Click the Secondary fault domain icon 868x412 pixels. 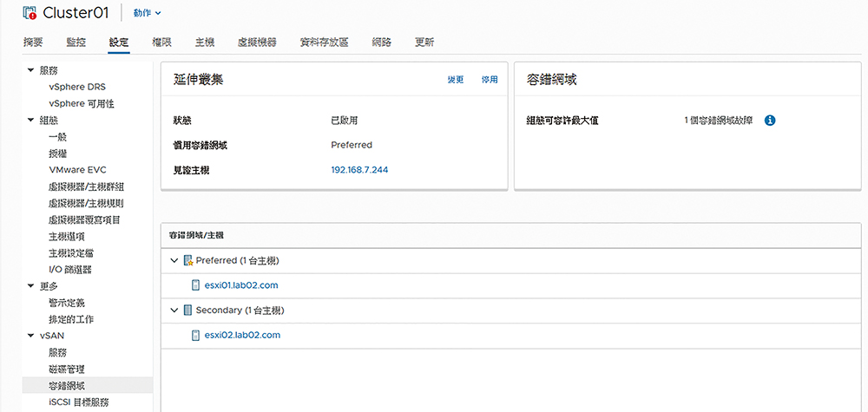(188, 310)
